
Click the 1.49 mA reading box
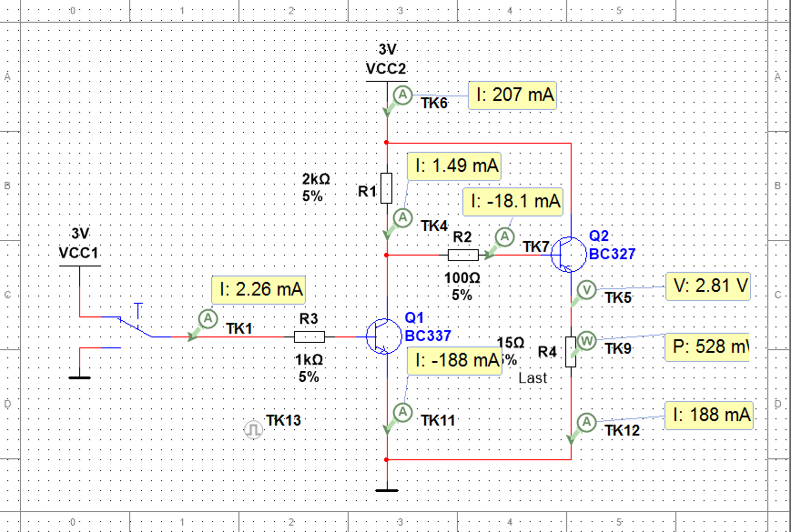(454, 166)
